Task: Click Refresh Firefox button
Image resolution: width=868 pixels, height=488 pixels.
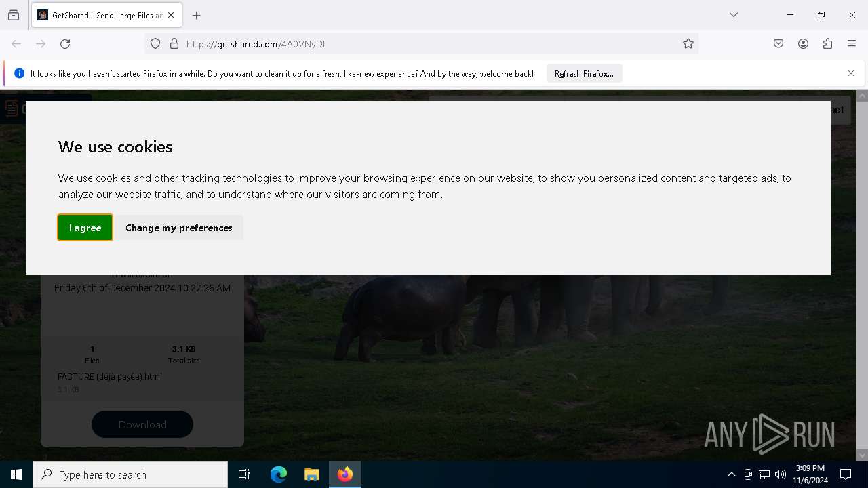Action: click(x=584, y=73)
